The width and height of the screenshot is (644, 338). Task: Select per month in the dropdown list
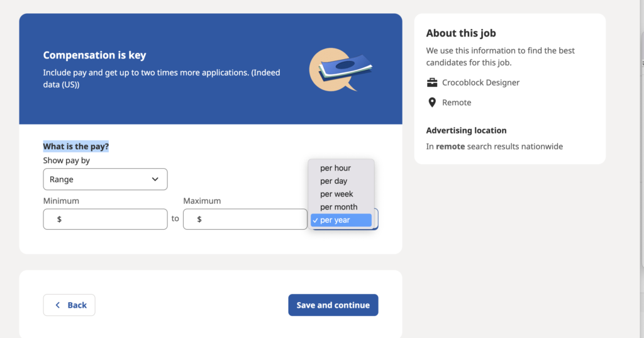tap(338, 207)
